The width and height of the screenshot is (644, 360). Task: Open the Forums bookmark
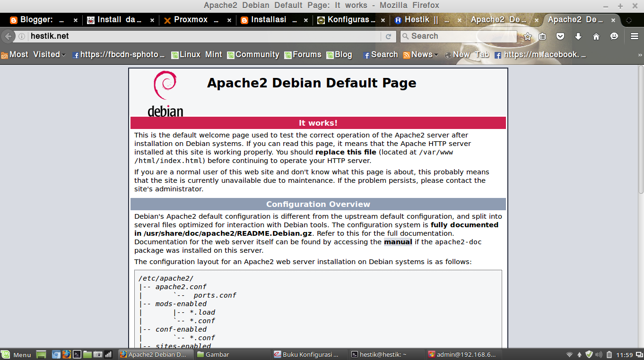pos(303,55)
